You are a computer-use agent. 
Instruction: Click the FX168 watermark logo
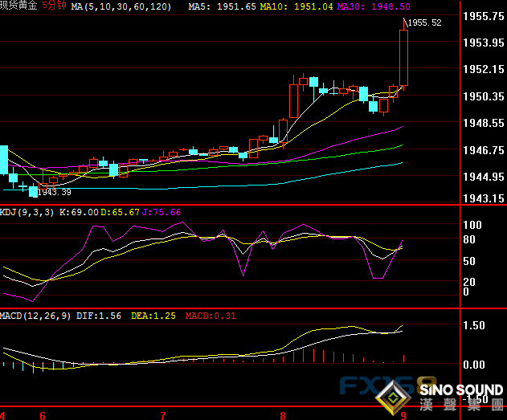click(x=382, y=388)
